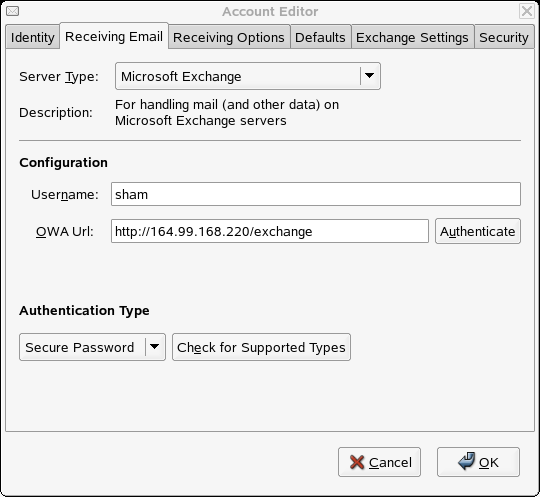Click inside the OWA Url field

click(270, 231)
